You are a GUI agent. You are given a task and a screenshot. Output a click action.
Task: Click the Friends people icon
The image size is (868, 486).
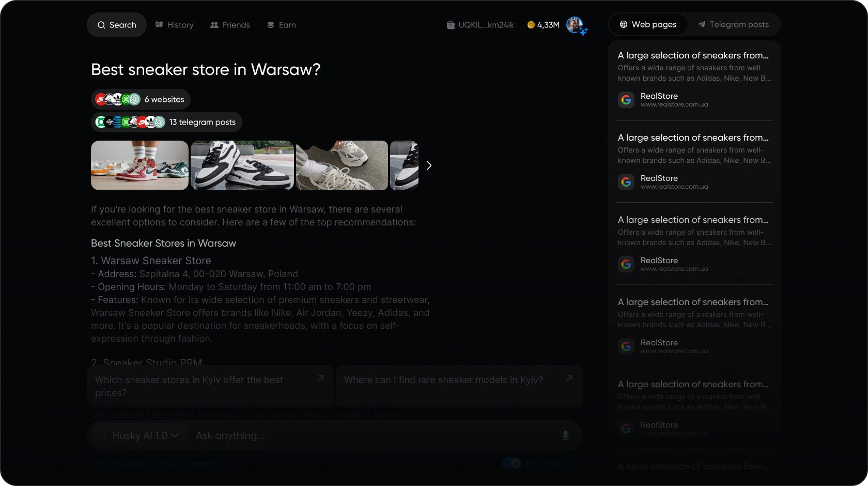click(214, 25)
